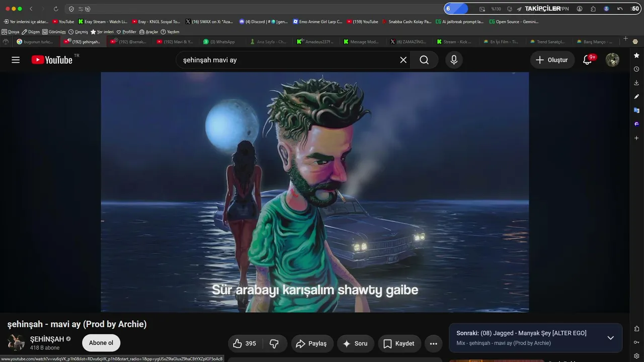Image resolution: width=644 pixels, height=362 pixels.
Task: Click the undo arrow in browser toolbar
Action: click(x=620, y=9)
